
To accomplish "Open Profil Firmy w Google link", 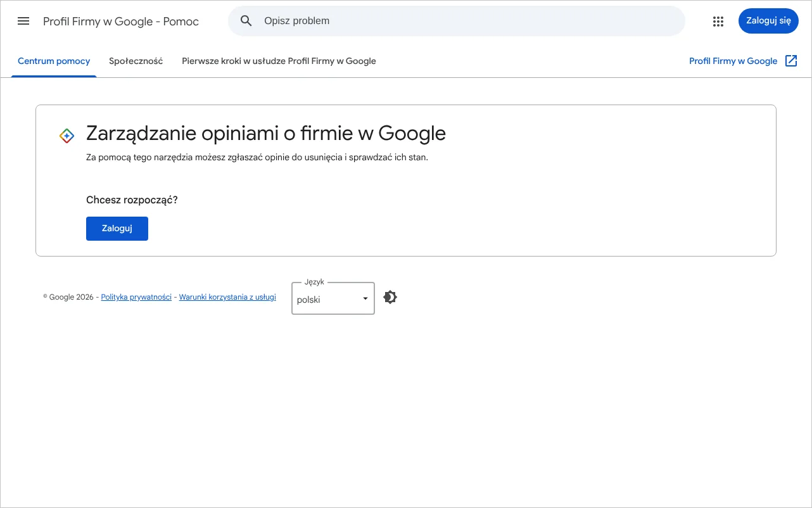I will click(x=733, y=61).
